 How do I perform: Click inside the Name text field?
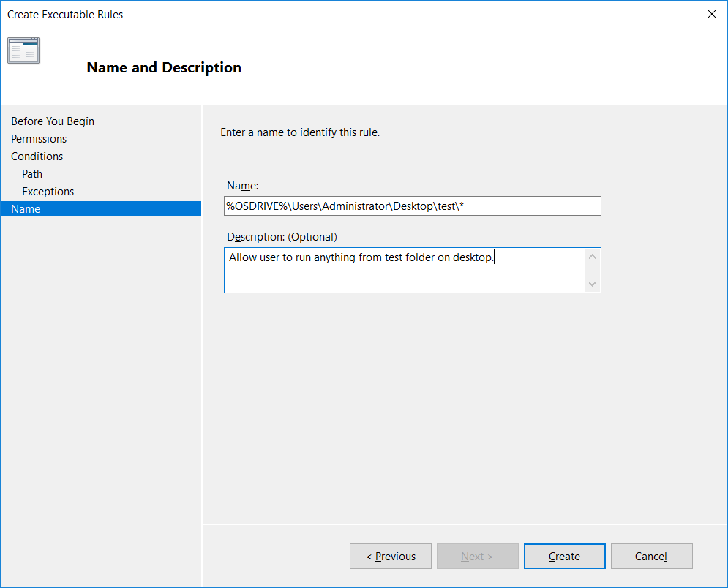point(412,206)
